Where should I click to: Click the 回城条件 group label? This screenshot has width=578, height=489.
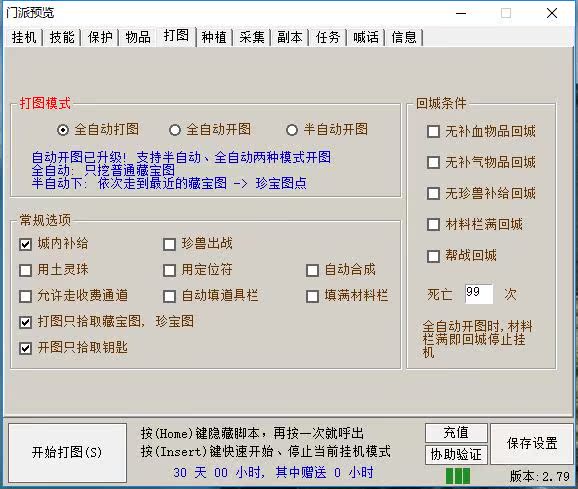point(441,104)
